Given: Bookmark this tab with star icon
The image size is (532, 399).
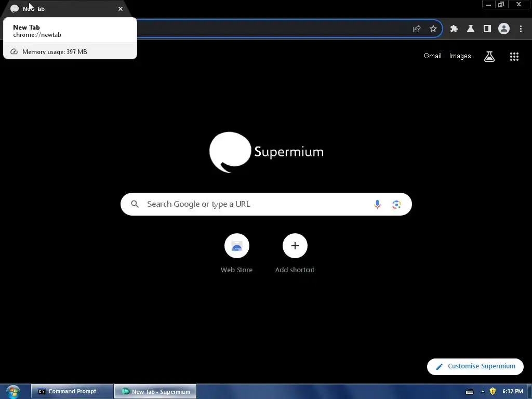Looking at the screenshot, I should (x=433, y=29).
